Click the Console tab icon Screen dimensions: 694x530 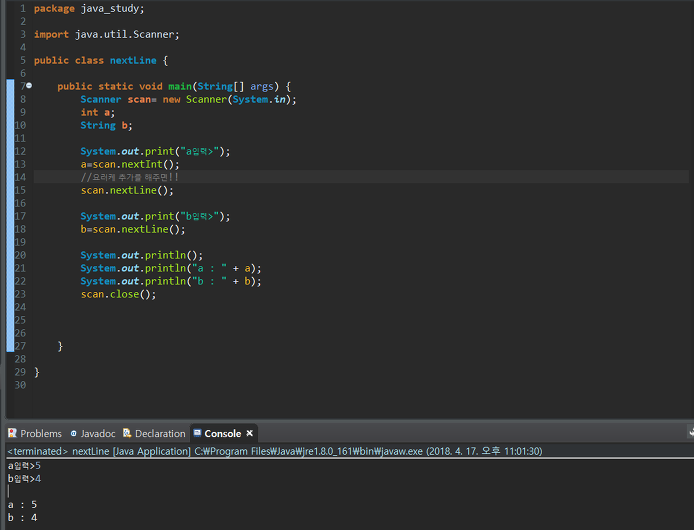click(197, 433)
